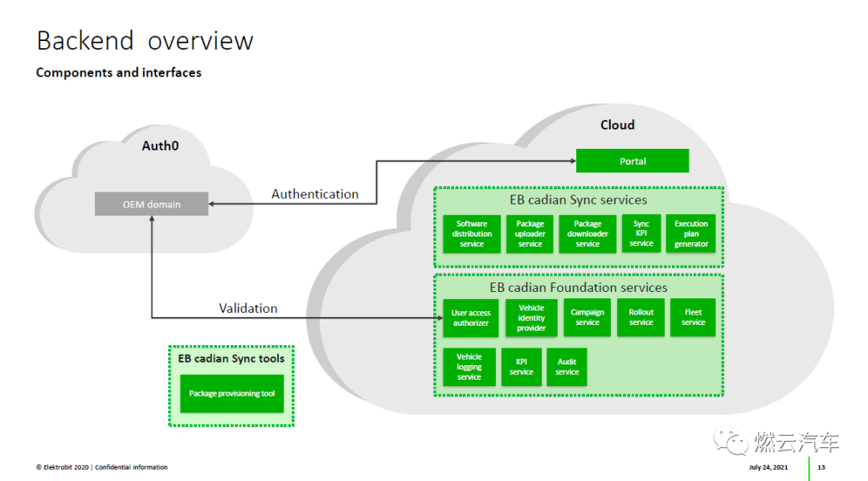Viewport: 868px width, 481px height.
Task: Click EB cadian Sync tools heading
Action: [x=231, y=359]
